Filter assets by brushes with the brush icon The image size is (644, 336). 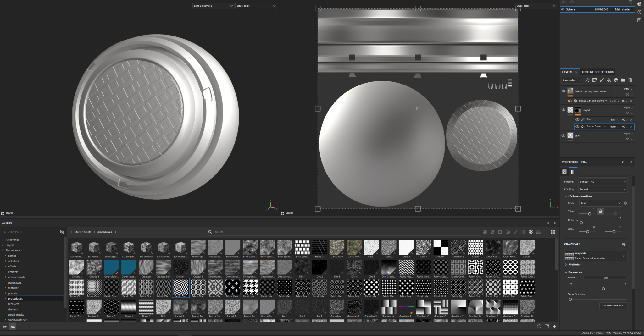point(515,232)
